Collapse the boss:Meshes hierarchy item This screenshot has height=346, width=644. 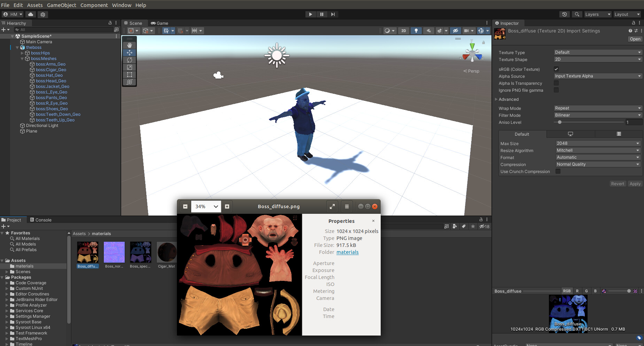tap(22, 59)
